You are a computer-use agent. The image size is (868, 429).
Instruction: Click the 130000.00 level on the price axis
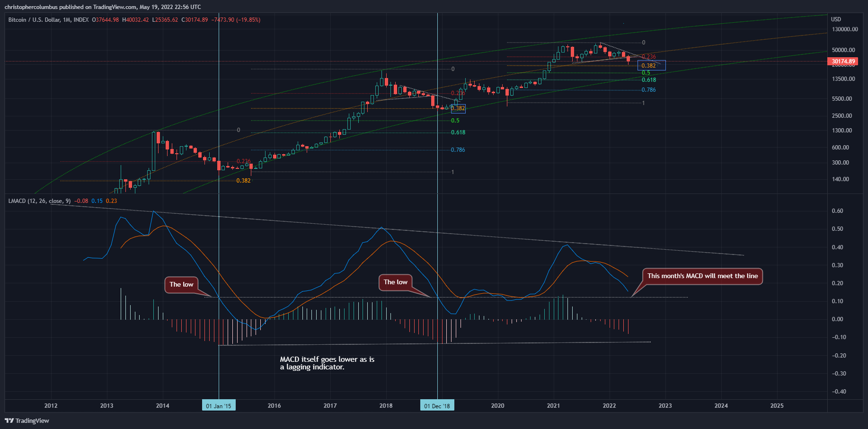click(x=845, y=29)
